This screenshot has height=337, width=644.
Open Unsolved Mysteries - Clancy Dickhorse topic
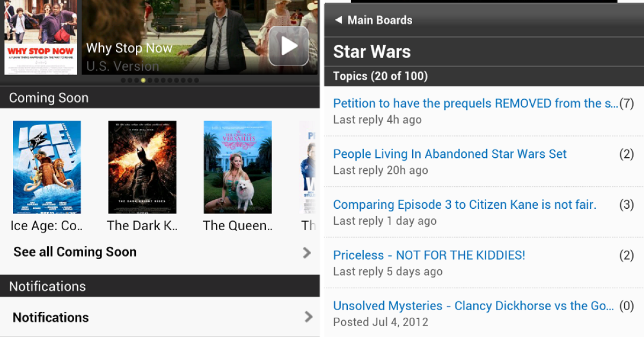pyautogui.click(x=483, y=313)
